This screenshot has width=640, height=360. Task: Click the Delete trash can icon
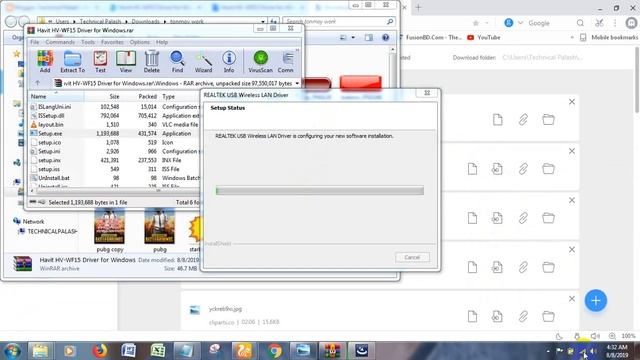click(x=151, y=62)
